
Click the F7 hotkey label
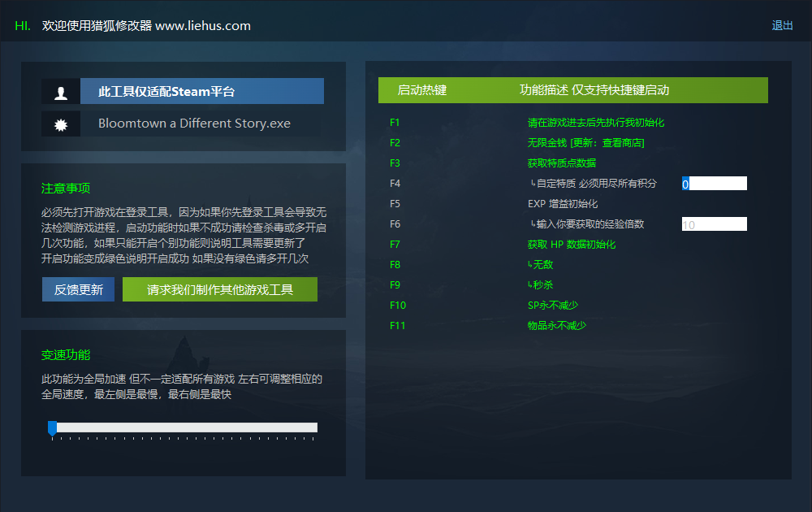[x=395, y=244]
